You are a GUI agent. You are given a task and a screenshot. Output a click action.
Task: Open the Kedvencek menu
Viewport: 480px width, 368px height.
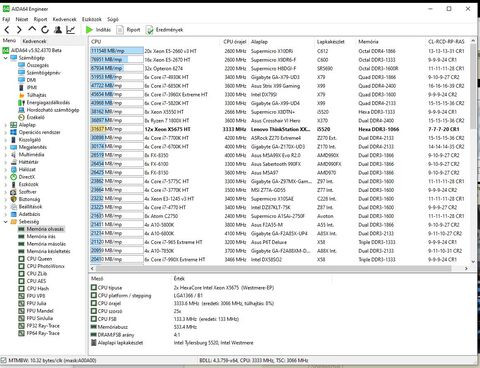pos(65,19)
